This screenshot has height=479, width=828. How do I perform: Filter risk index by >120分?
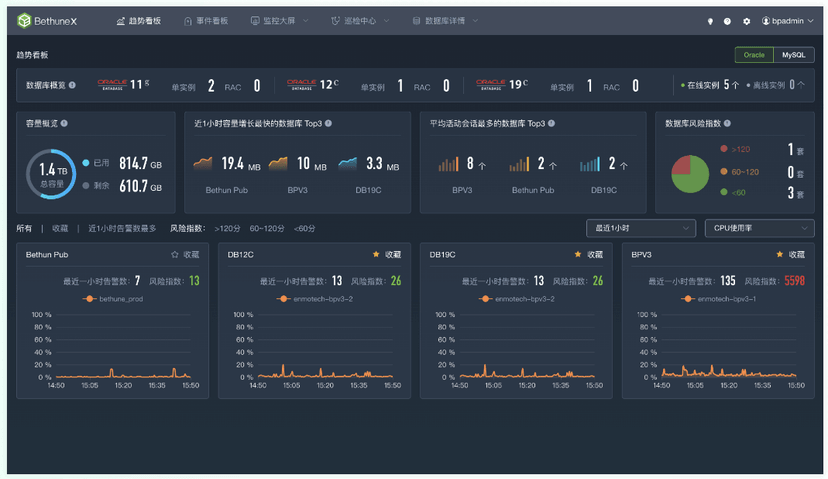pos(227,229)
